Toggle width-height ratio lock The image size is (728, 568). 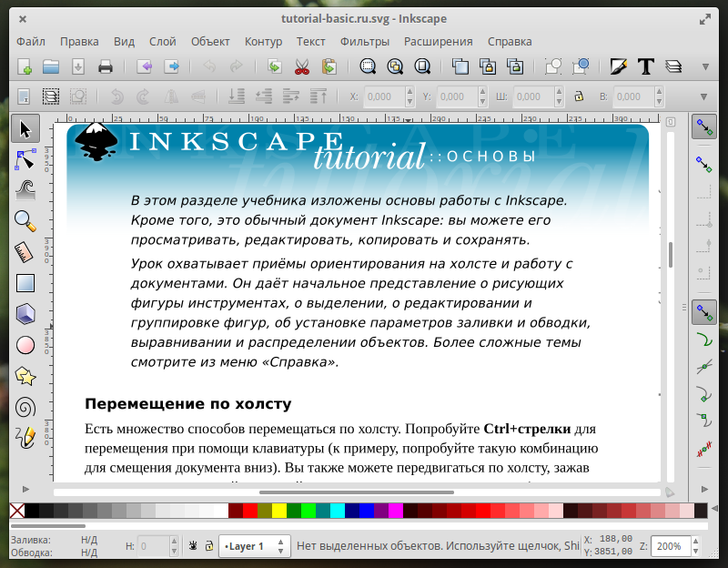tap(579, 96)
